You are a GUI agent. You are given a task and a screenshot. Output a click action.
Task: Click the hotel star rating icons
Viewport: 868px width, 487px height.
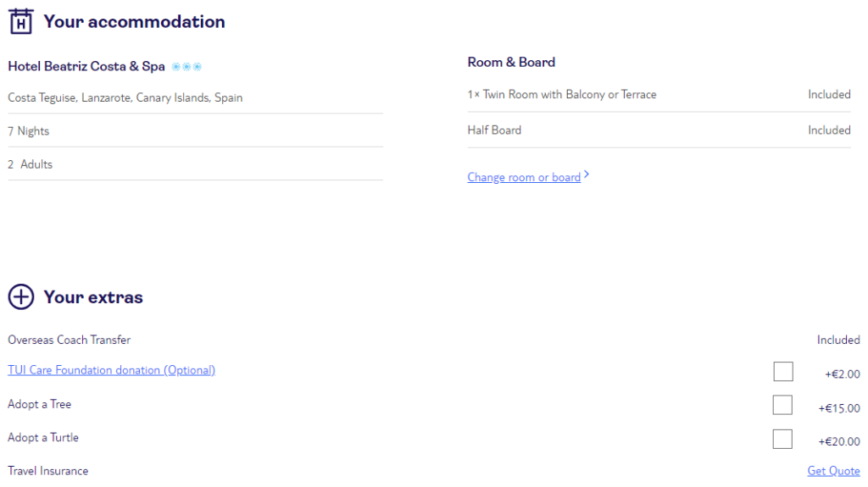coord(186,66)
